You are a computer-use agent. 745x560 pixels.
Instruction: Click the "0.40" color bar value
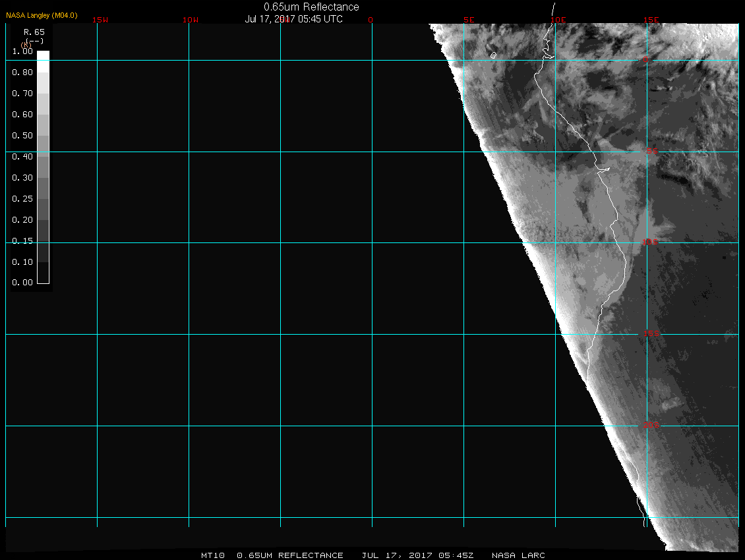pos(22,157)
